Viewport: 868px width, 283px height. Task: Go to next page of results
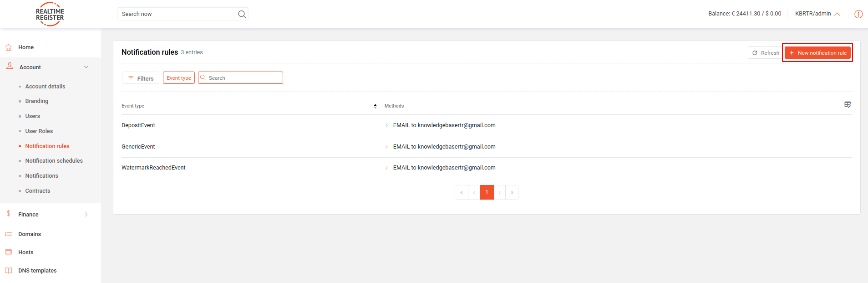[x=499, y=192]
